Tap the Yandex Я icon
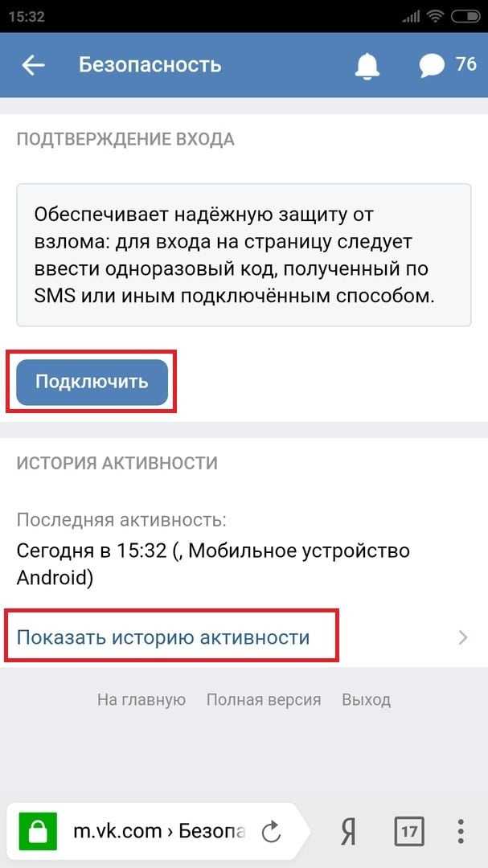This screenshot has height=868, width=488. coord(348,832)
